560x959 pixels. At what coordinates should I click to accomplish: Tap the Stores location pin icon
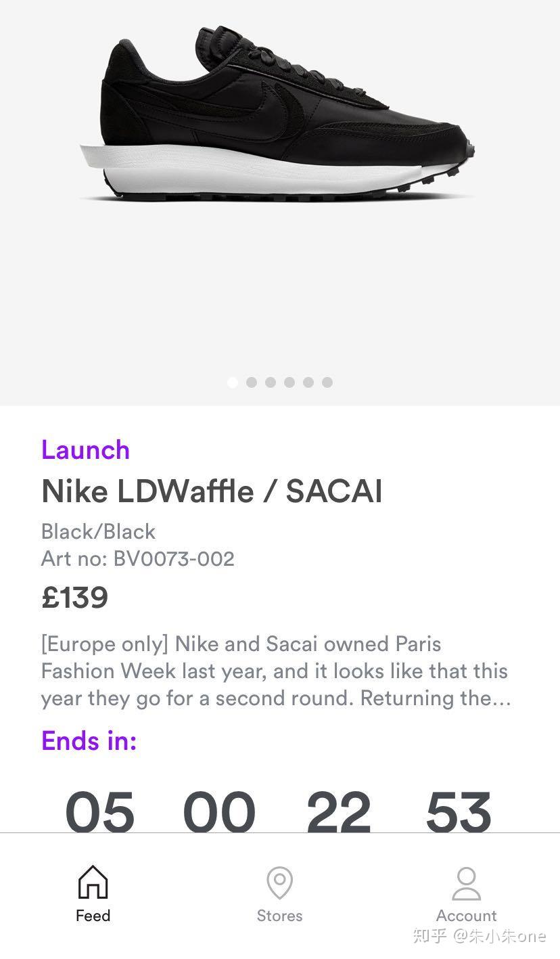(279, 883)
